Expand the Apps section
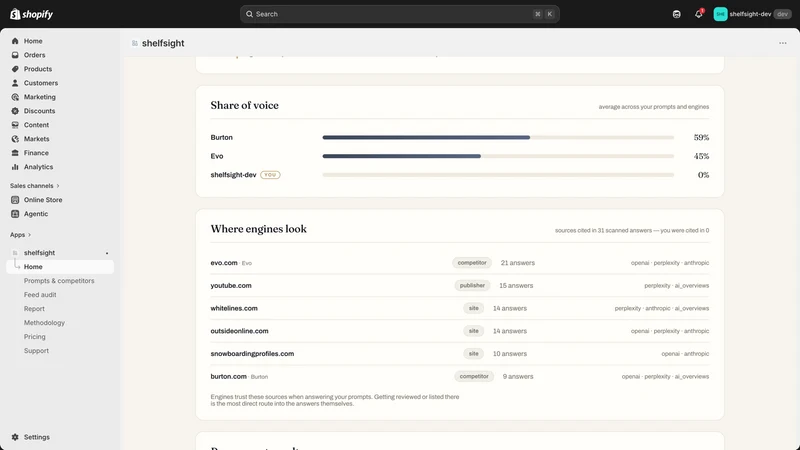This screenshot has height=450, width=800. [20, 235]
